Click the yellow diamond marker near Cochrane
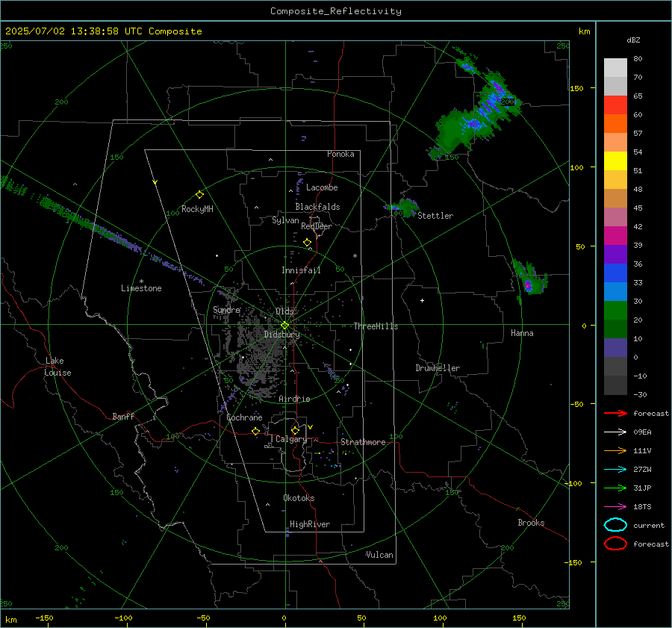This screenshot has height=628, width=672. pyautogui.click(x=256, y=431)
